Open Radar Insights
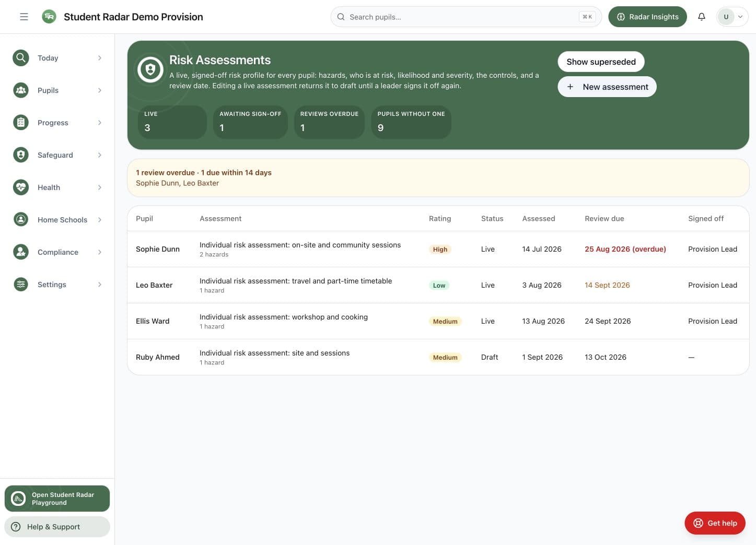 [647, 17]
